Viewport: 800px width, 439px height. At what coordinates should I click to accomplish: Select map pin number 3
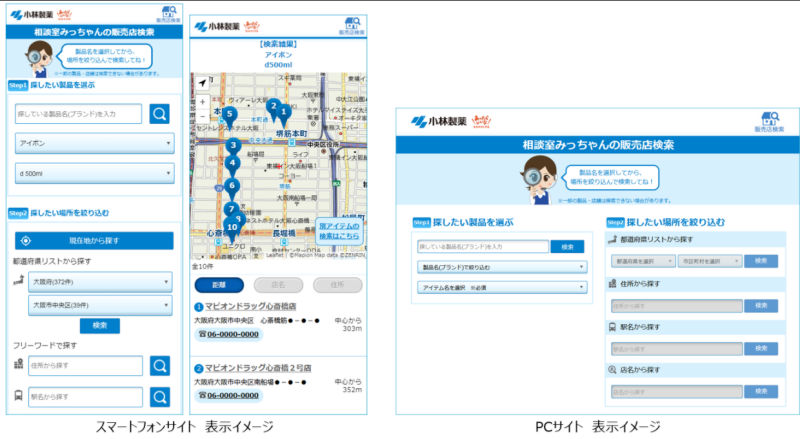pyautogui.click(x=233, y=148)
